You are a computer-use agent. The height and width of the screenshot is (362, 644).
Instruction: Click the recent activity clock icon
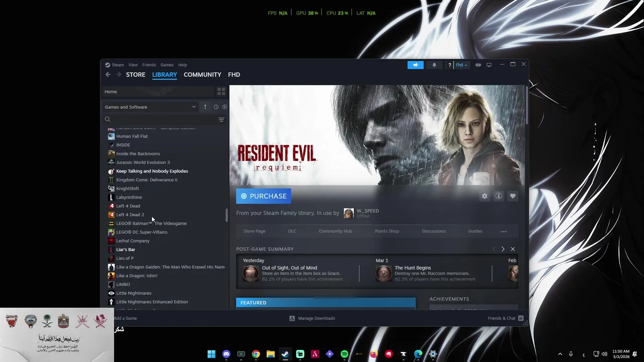[216, 107]
